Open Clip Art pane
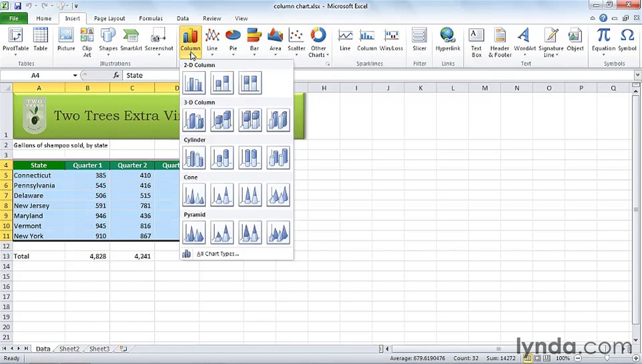Screen dimensions: 642x364 87,42
